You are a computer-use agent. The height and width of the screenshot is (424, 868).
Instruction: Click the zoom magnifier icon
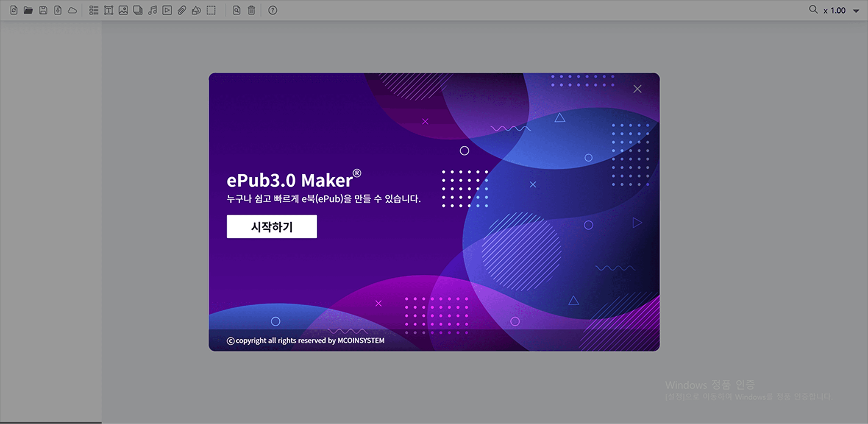pyautogui.click(x=813, y=9)
